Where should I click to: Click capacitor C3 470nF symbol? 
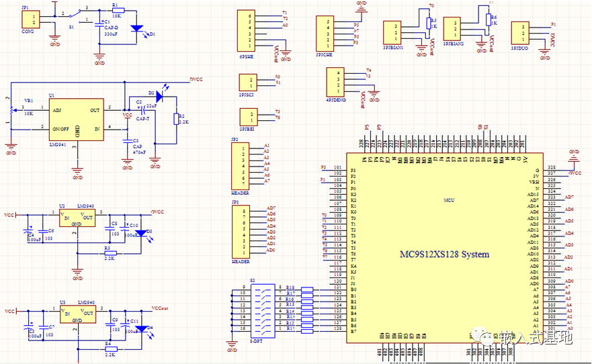click(x=126, y=142)
